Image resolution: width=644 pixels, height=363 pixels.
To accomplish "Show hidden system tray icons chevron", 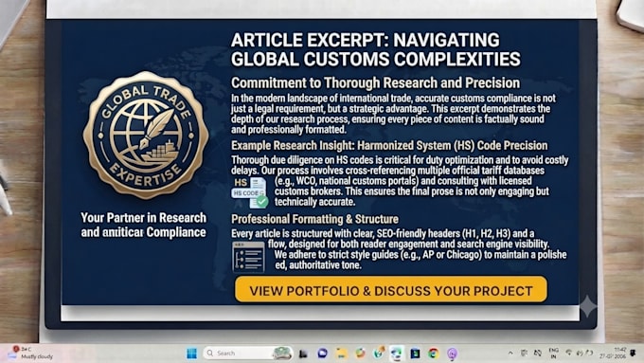I will [510, 354].
